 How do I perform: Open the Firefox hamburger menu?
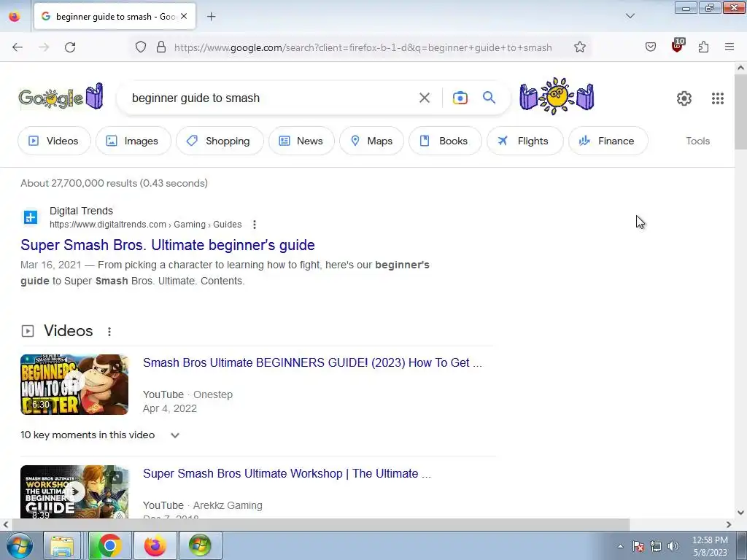click(729, 47)
